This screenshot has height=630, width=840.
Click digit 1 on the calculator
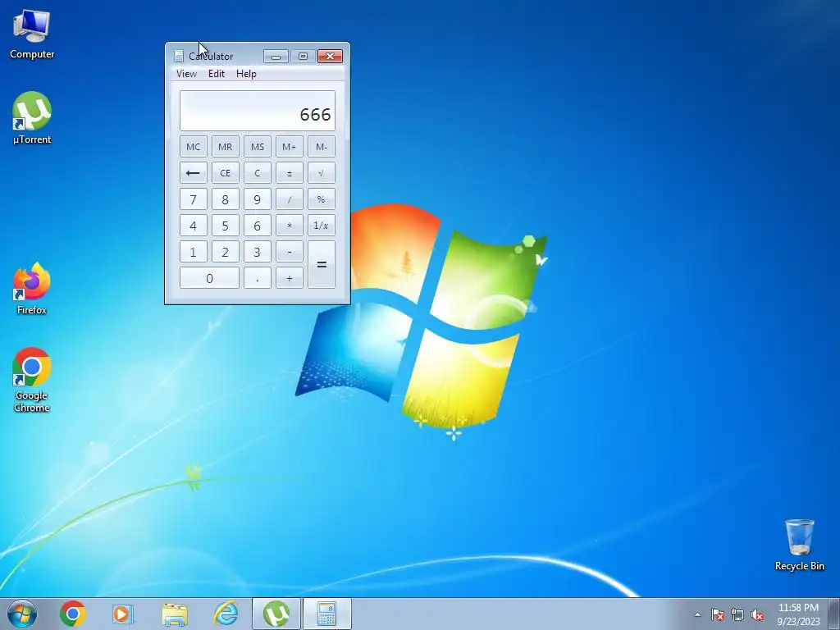coord(194,252)
